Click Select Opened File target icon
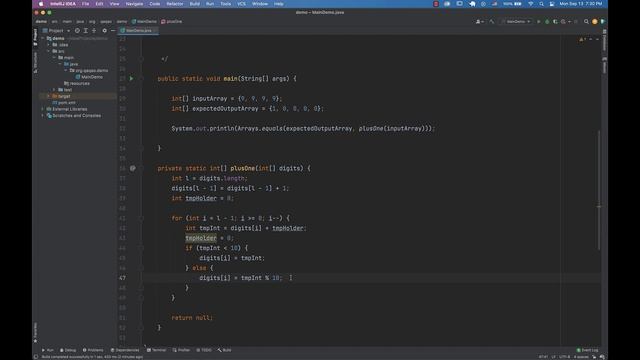 coord(77,31)
